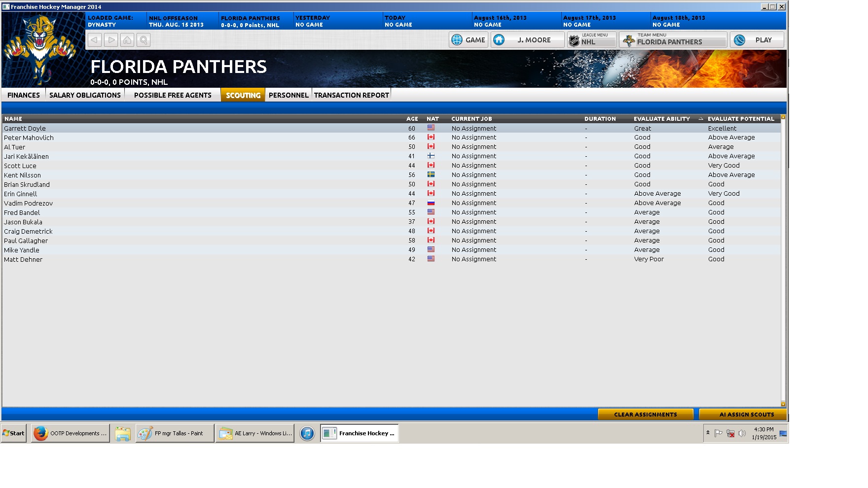Select scout Brian Skrudland
The width and height of the screenshot is (868, 488).
(x=27, y=184)
